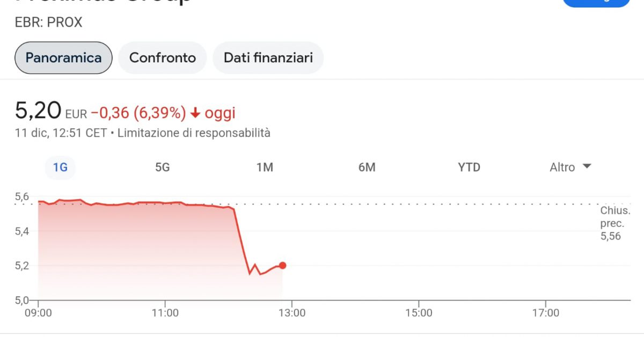Switch the chart to 5G range
Viewport: 644px width, 337px height.
162,167
